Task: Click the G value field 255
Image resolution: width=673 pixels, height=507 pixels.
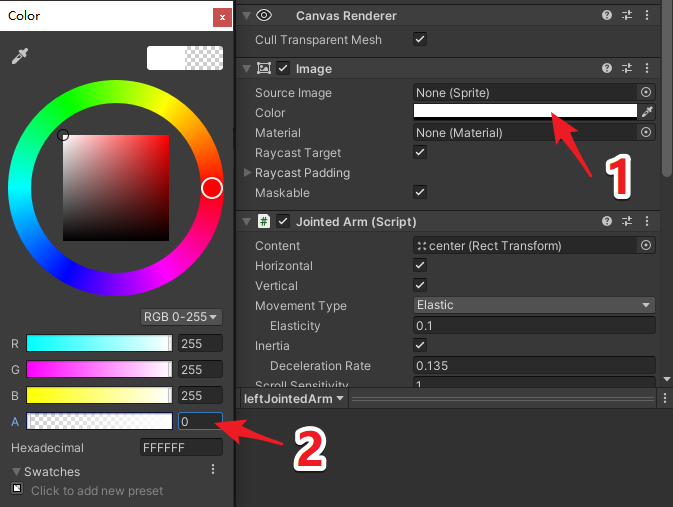Action: coord(200,369)
